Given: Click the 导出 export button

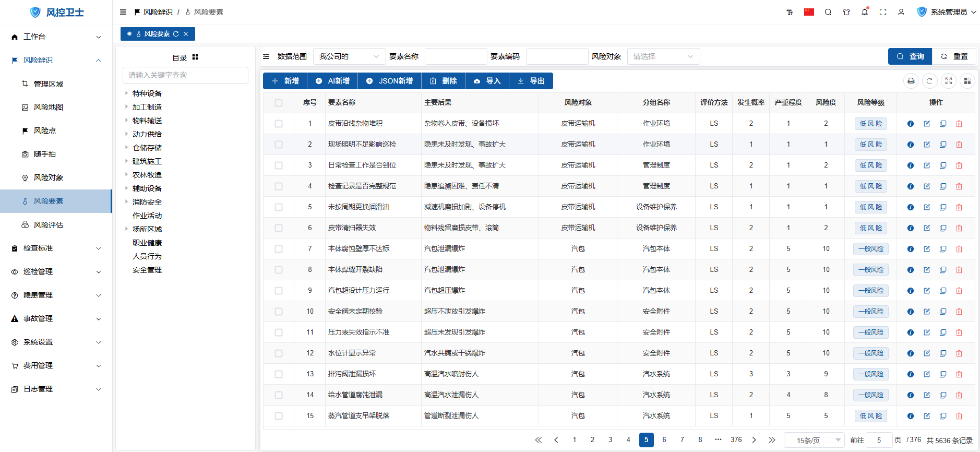Looking at the screenshot, I should click(x=531, y=81).
